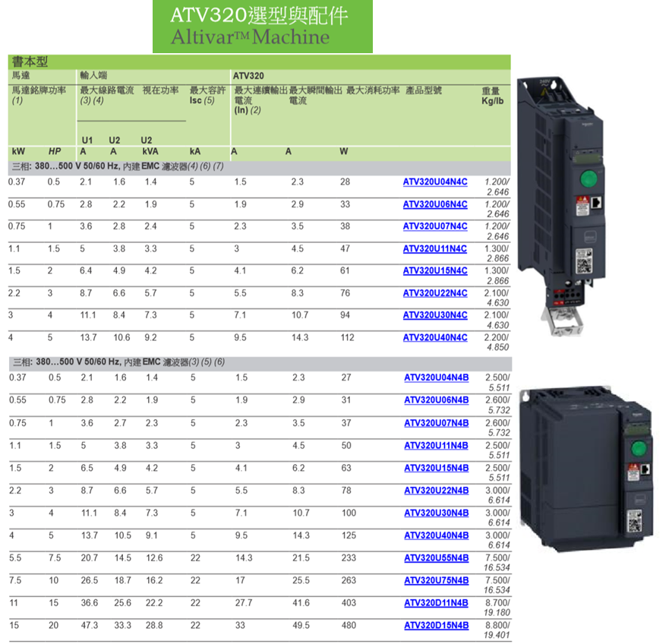Click the 最大容許 Isc column header

(x=207, y=95)
